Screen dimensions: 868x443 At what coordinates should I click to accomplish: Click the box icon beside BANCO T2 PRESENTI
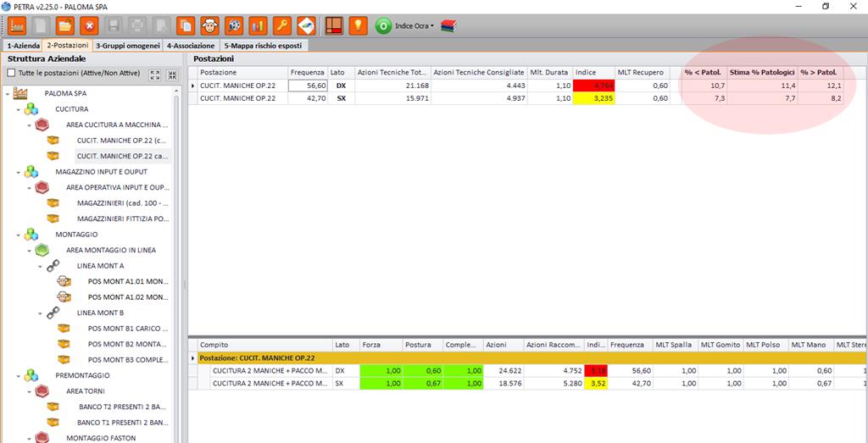[53, 407]
